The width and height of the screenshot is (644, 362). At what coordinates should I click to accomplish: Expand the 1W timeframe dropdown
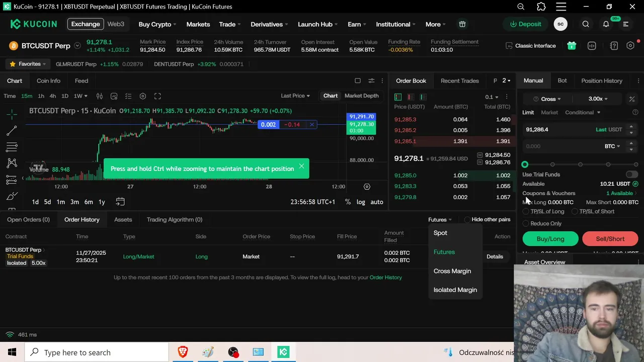pyautogui.click(x=80, y=96)
